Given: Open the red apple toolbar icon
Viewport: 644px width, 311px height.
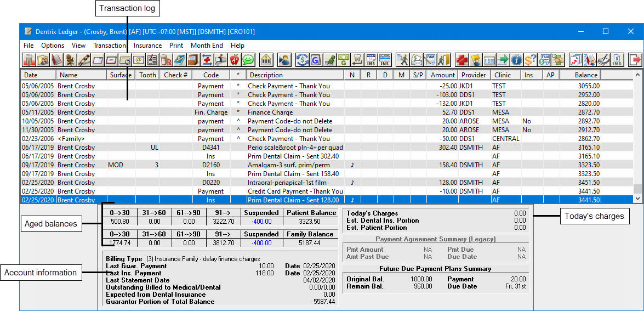Looking at the screenshot, I should pos(235,60).
